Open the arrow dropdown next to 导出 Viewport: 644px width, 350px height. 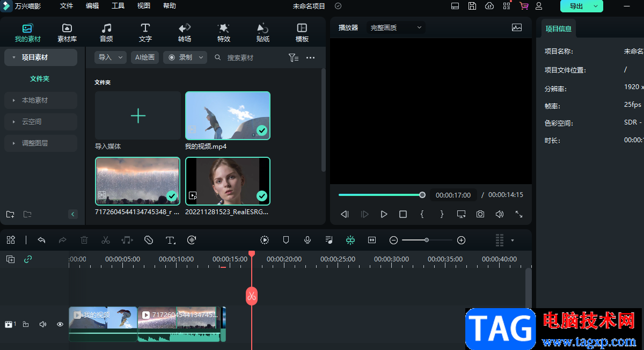pos(595,6)
